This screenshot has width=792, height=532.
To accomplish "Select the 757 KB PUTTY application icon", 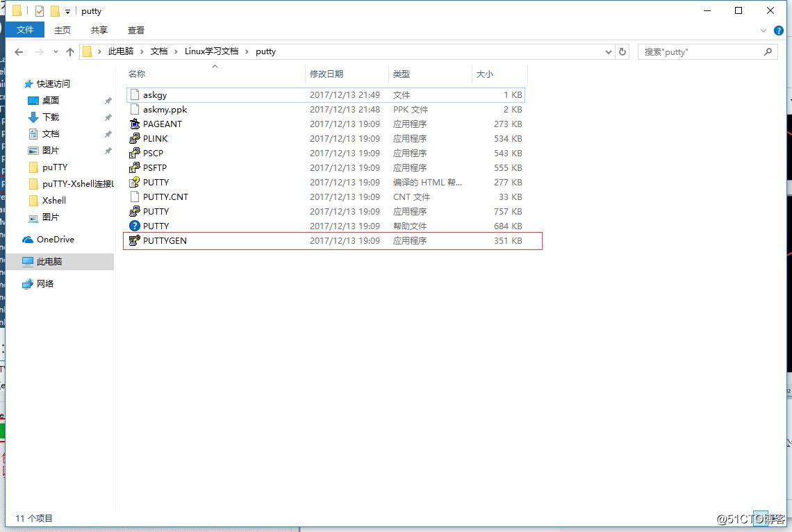I will (134, 212).
